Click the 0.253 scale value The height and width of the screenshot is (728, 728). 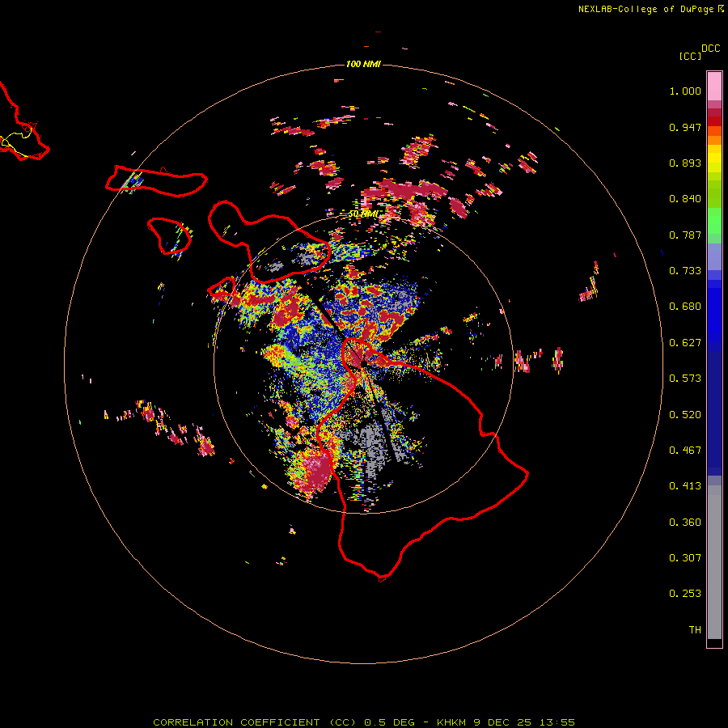point(685,594)
